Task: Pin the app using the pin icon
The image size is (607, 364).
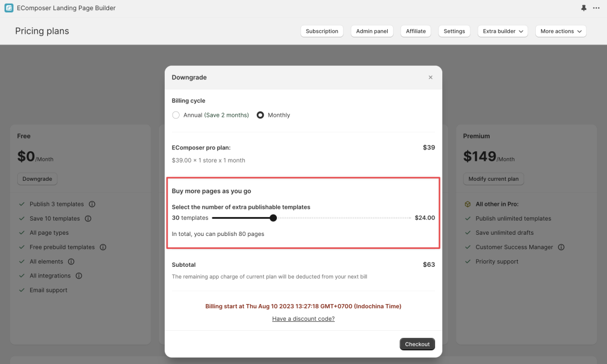Action: pyautogui.click(x=583, y=8)
